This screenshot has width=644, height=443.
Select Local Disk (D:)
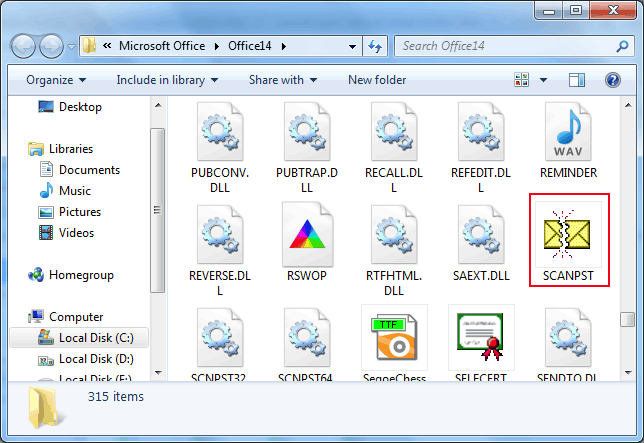coord(86,359)
